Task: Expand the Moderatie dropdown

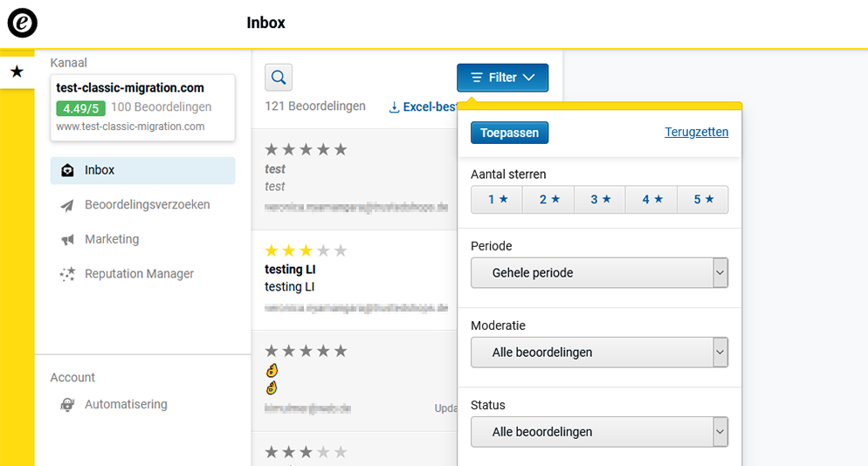Action: 600,353
